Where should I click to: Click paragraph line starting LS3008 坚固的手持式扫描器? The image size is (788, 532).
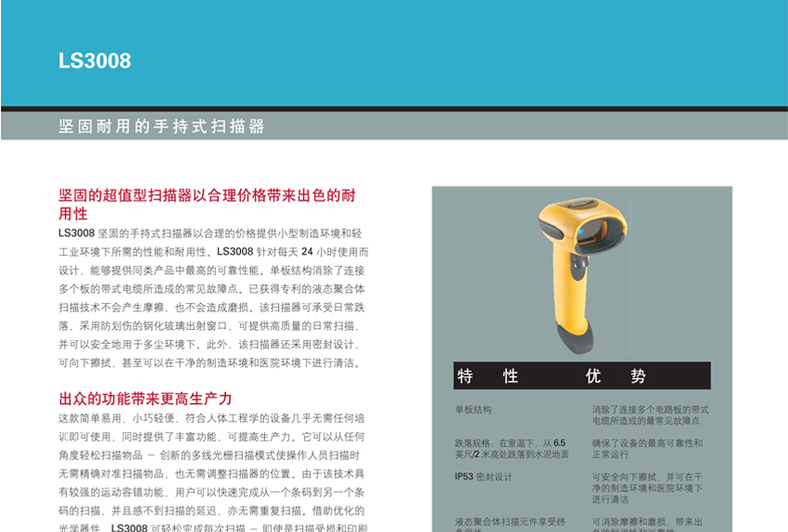[210, 233]
